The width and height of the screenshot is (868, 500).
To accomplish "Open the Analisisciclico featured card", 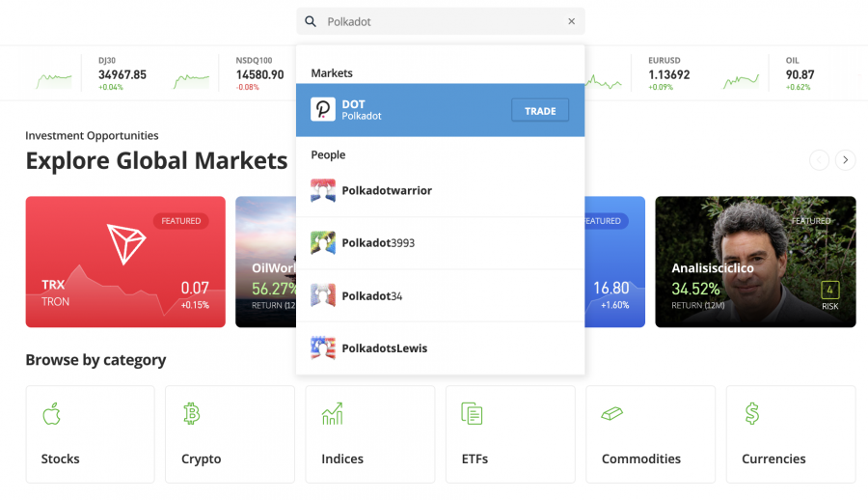I will click(x=755, y=262).
